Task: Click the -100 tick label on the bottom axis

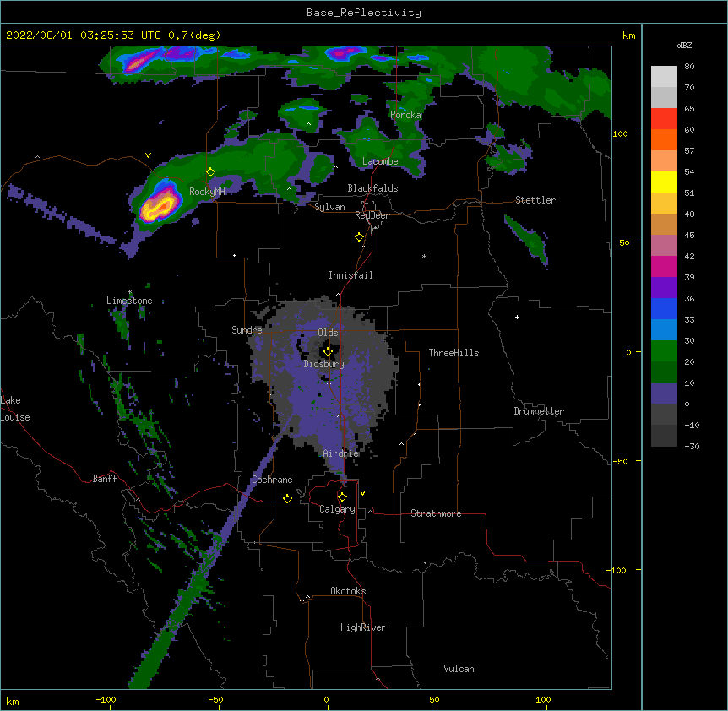Action: tap(106, 699)
